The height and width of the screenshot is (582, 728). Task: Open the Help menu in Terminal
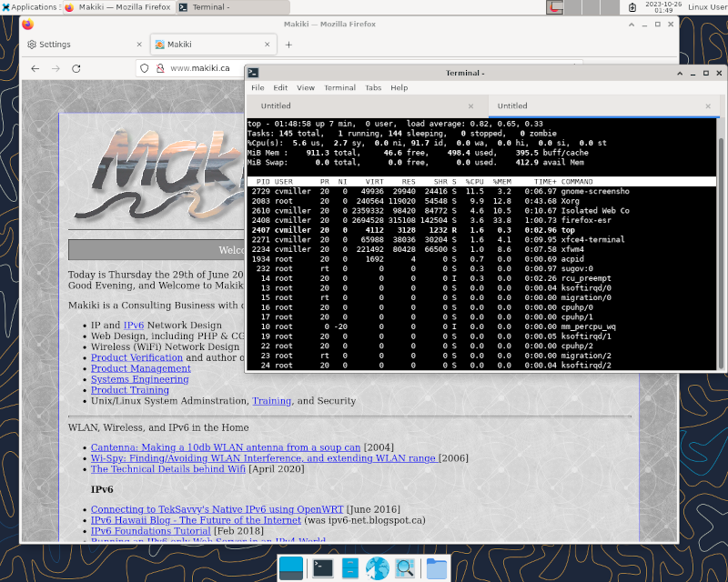coord(399,87)
